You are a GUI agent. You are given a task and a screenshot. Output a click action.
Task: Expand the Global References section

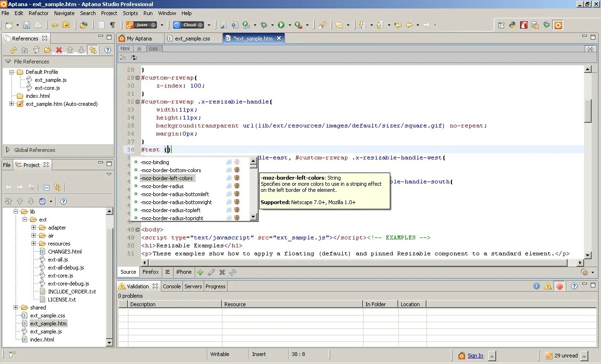point(8,150)
